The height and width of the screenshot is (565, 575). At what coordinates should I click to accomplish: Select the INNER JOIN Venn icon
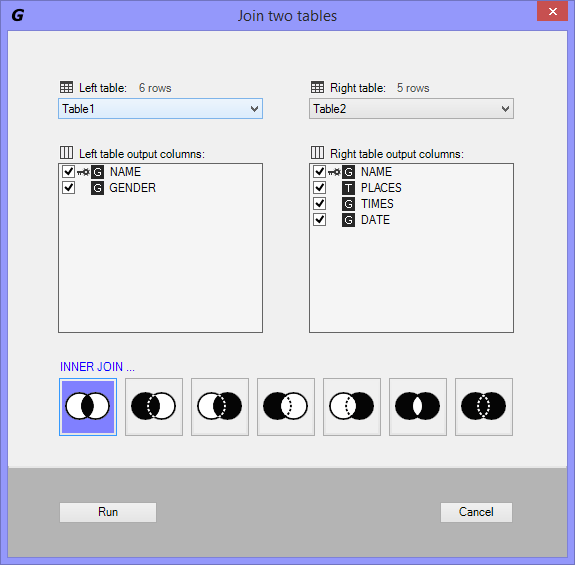(88, 407)
